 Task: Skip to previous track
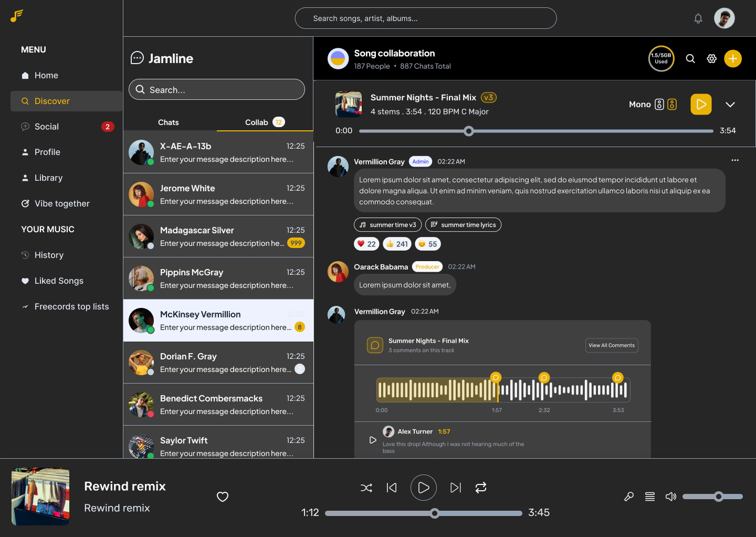pos(392,488)
